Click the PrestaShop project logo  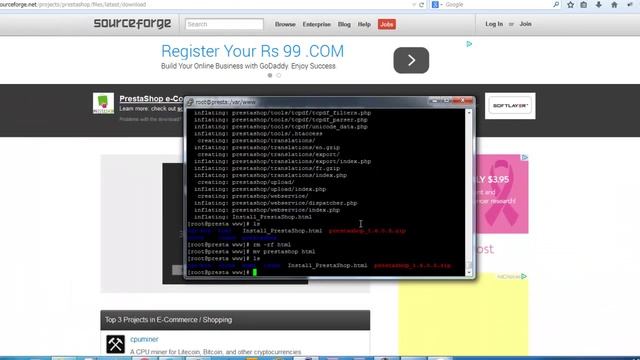tap(103, 103)
